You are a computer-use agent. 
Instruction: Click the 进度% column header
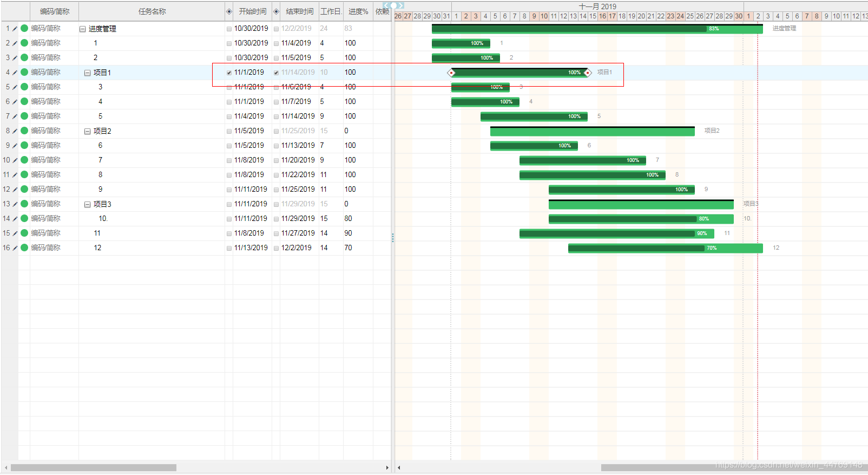[358, 11]
